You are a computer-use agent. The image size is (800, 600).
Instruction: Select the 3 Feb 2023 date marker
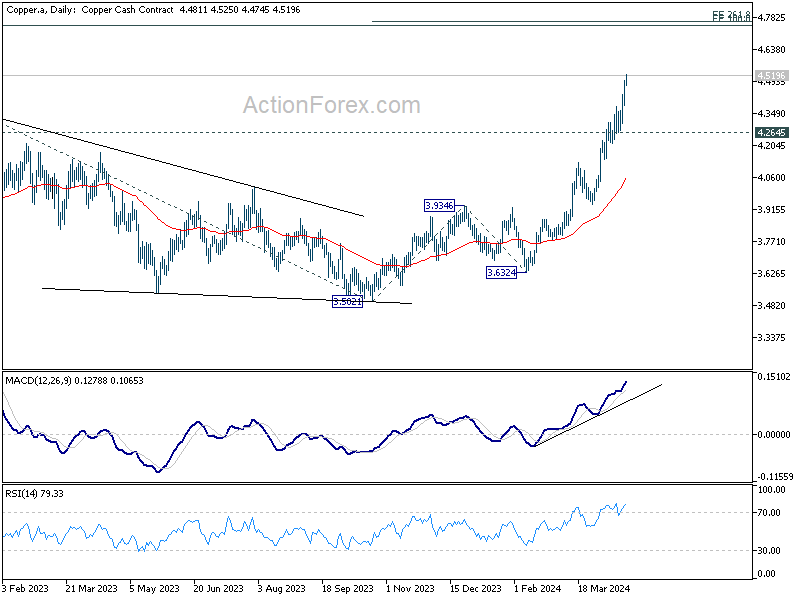click(x=25, y=588)
